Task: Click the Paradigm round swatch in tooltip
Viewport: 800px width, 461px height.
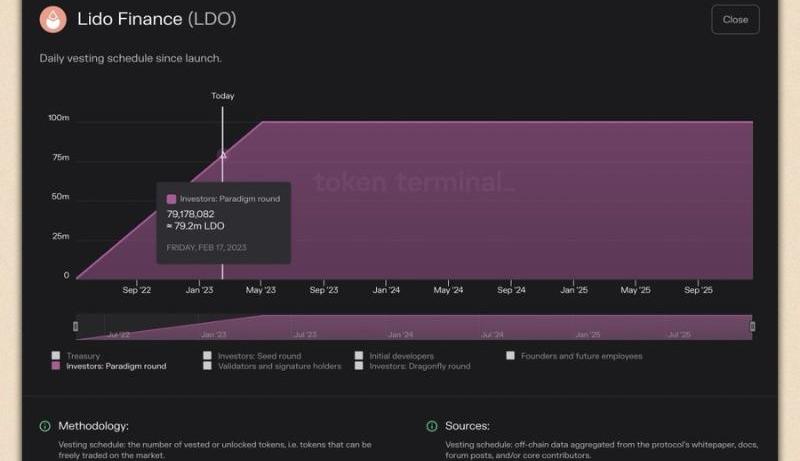Action: coord(172,199)
